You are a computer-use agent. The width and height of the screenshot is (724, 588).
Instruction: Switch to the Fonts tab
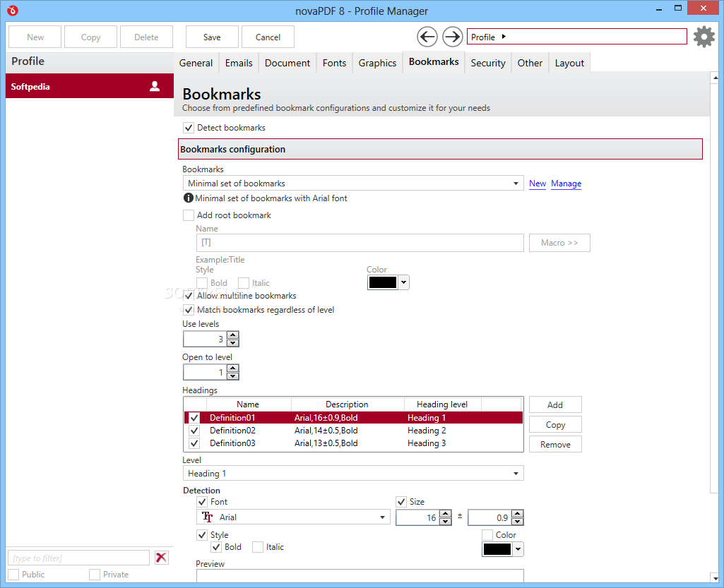pyautogui.click(x=334, y=64)
